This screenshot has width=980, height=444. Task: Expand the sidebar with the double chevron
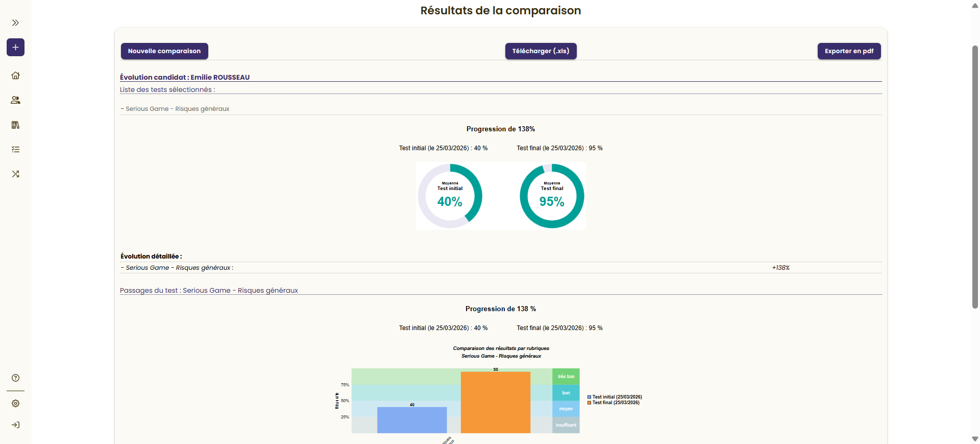pos(15,22)
